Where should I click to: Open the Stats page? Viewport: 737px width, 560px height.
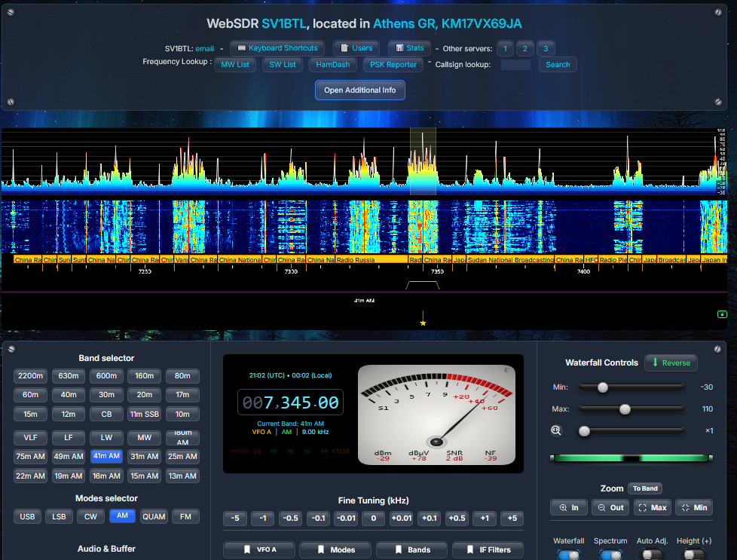(x=409, y=48)
